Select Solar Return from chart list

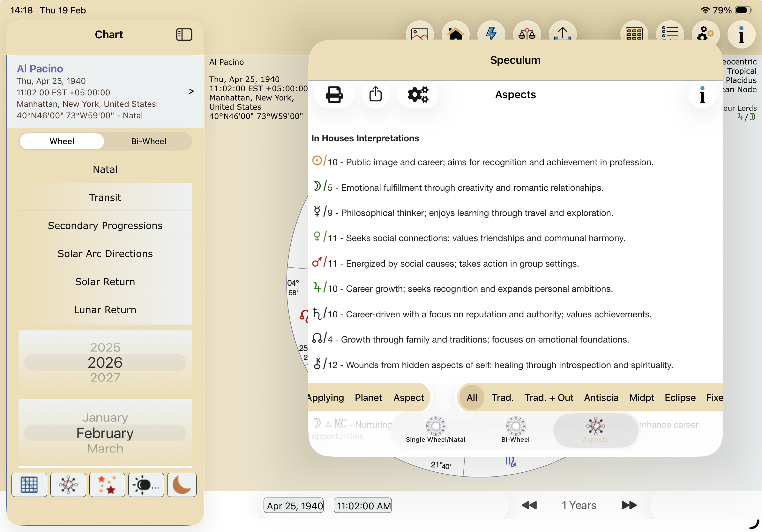(105, 282)
